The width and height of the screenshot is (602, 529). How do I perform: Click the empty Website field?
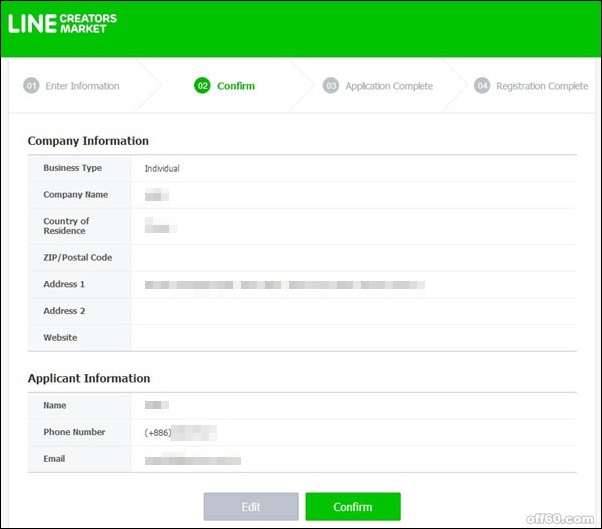pyautogui.click(x=352, y=338)
